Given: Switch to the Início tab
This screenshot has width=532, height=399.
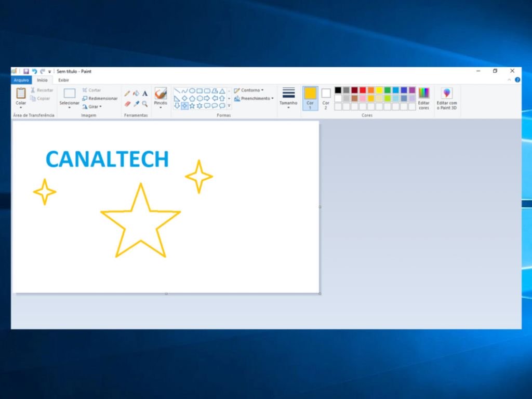Looking at the screenshot, I should point(42,80).
